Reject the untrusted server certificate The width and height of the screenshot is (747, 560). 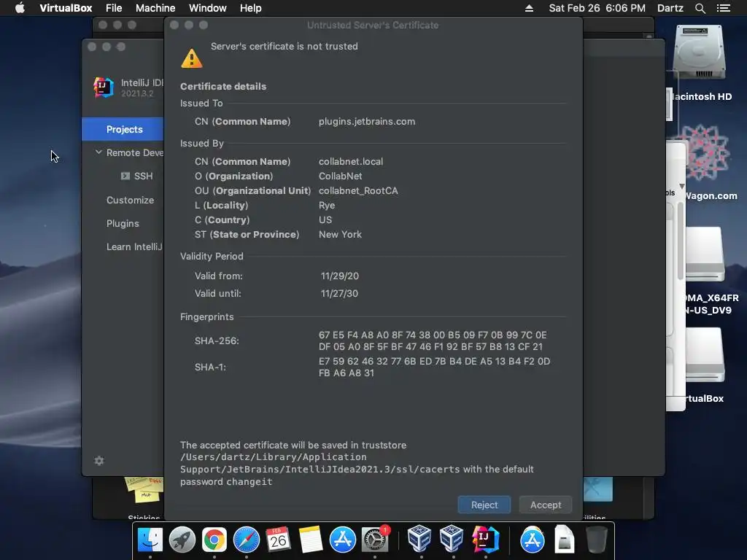(x=484, y=505)
